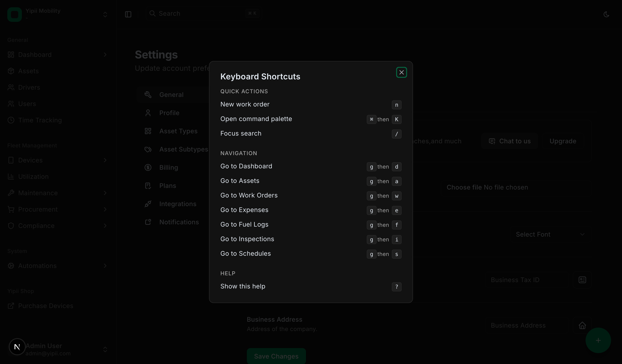Click the Devices sidebar icon
The height and width of the screenshot is (364, 622).
(x=11, y=160)
